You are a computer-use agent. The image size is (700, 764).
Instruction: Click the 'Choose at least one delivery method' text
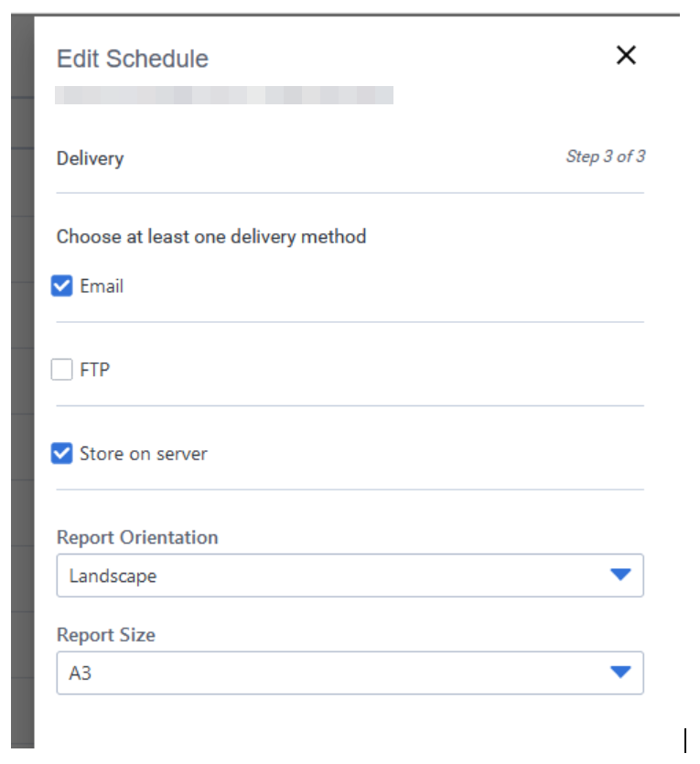click(211, 237)
